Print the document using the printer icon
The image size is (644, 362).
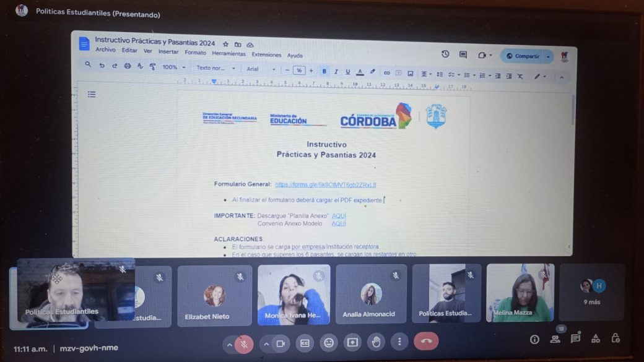click(x=128, y=66)
